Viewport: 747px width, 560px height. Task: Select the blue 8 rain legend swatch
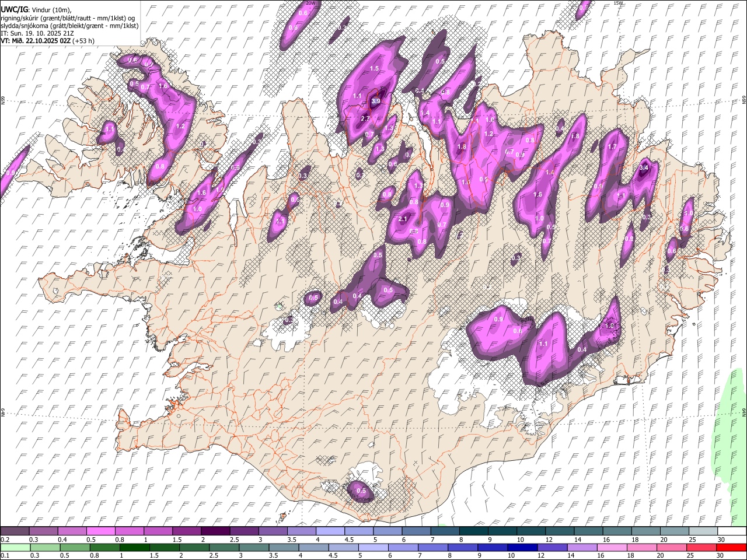coord(462,547)
